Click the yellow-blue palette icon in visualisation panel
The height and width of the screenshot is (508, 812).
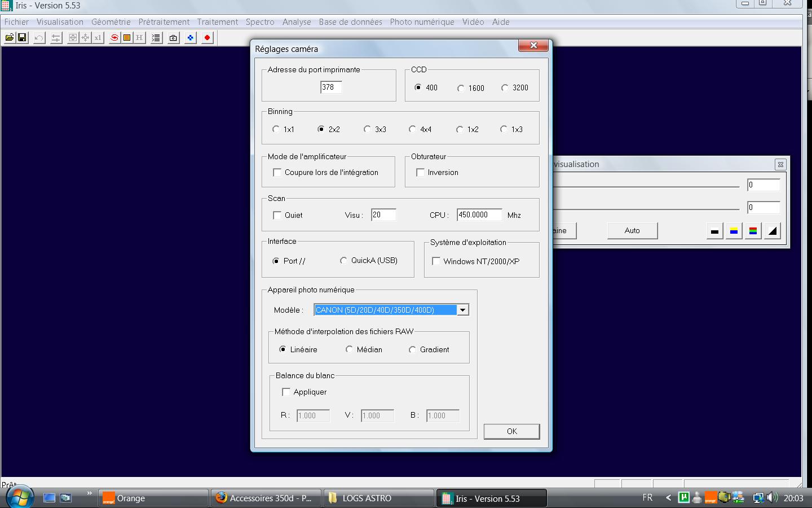coord(734,230)
